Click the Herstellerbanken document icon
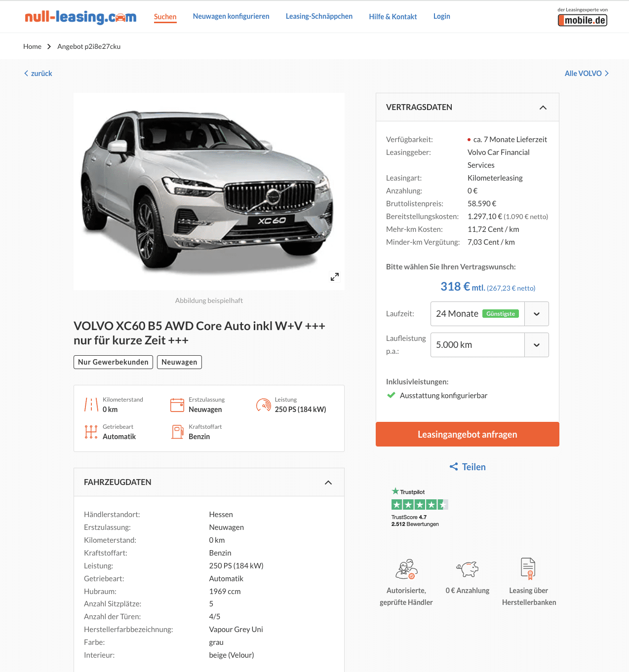The width and height of the screenshot is (629, 672). [528, 568]
